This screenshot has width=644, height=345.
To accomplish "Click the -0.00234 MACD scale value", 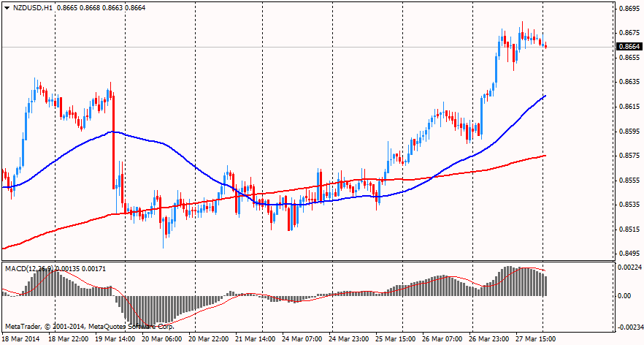I will (627, 327).
